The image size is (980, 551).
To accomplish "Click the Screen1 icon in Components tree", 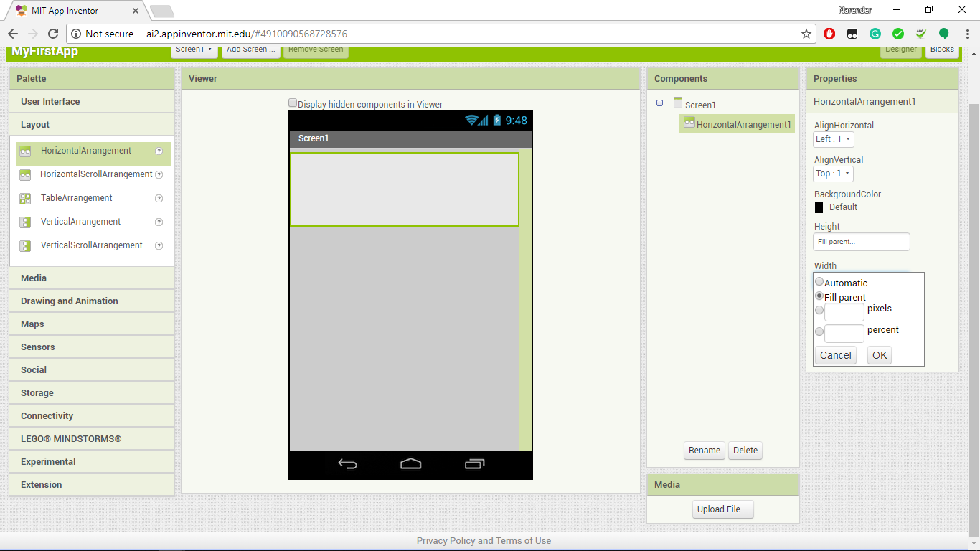I will point(678,103).
